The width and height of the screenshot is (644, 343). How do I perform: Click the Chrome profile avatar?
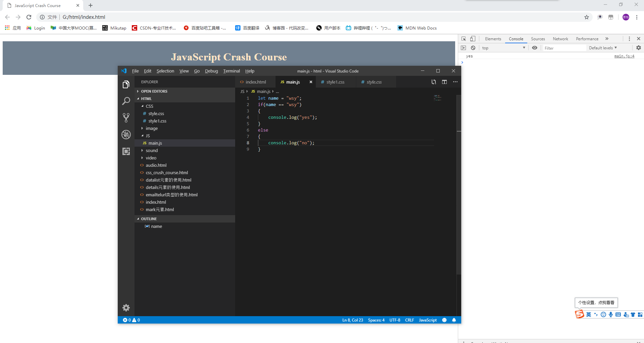[626, 17]
